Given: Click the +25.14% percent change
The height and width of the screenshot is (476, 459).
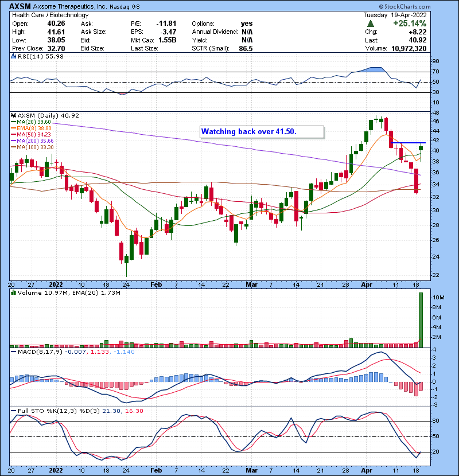Looking at the screenshot, I should [x=410, y=24].
